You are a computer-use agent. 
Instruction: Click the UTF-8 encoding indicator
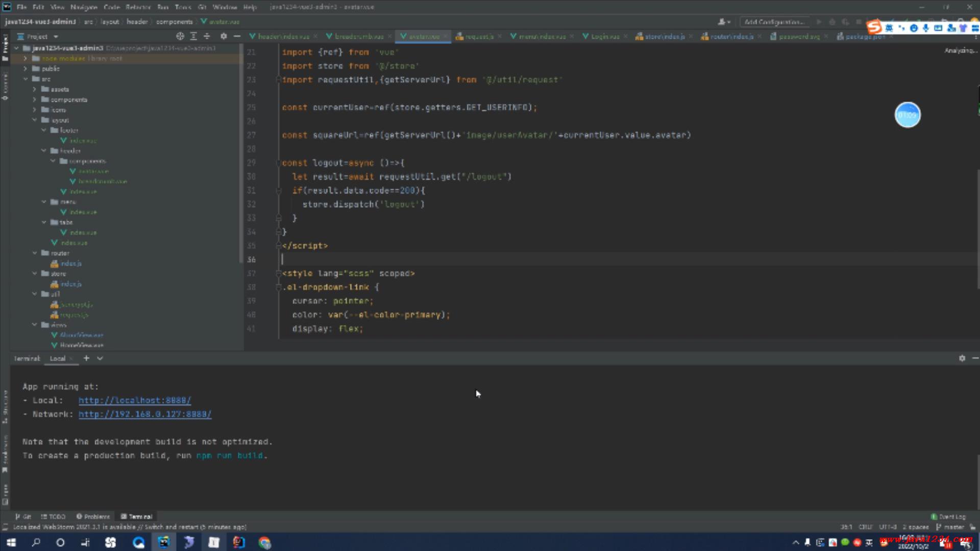click(888, 527)
